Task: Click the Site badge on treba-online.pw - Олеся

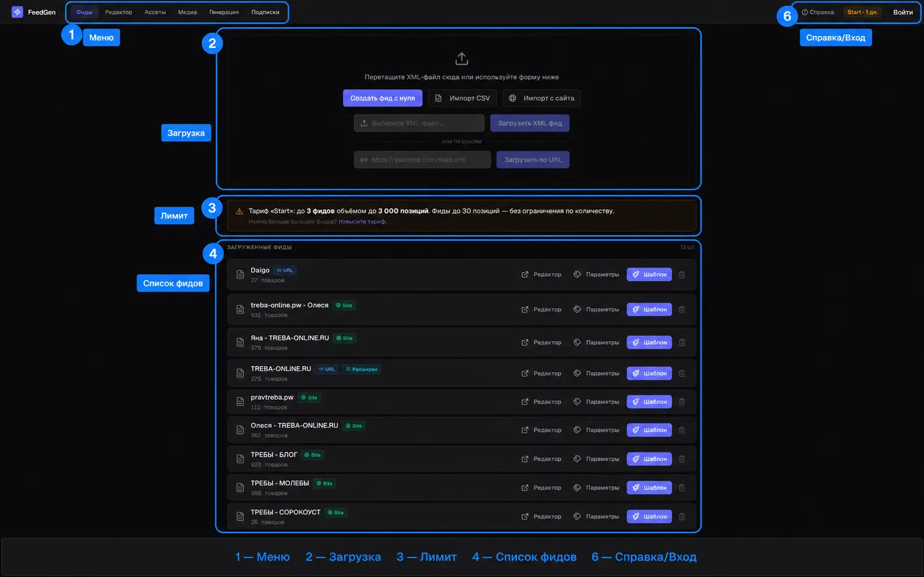Action: 344,305
